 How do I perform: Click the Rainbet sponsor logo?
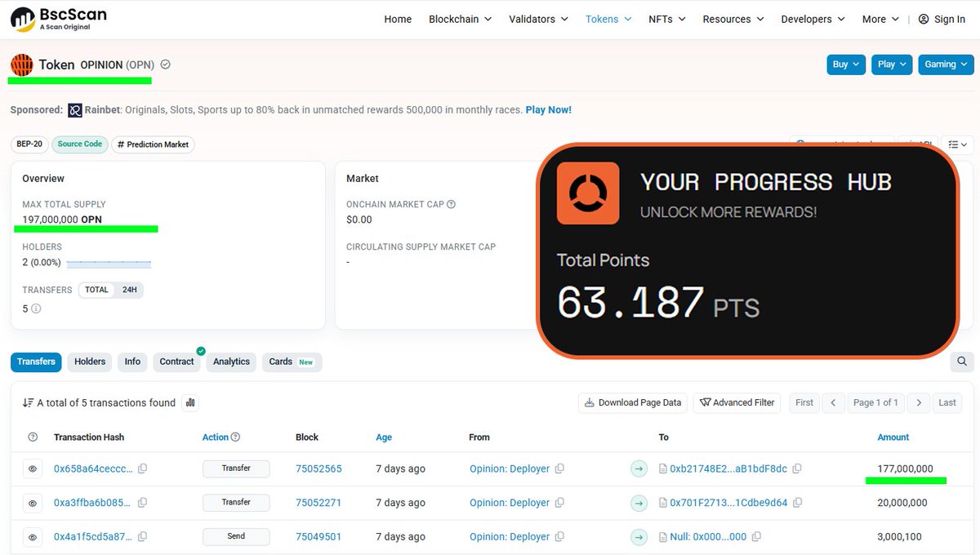click(x=75, y=109)
